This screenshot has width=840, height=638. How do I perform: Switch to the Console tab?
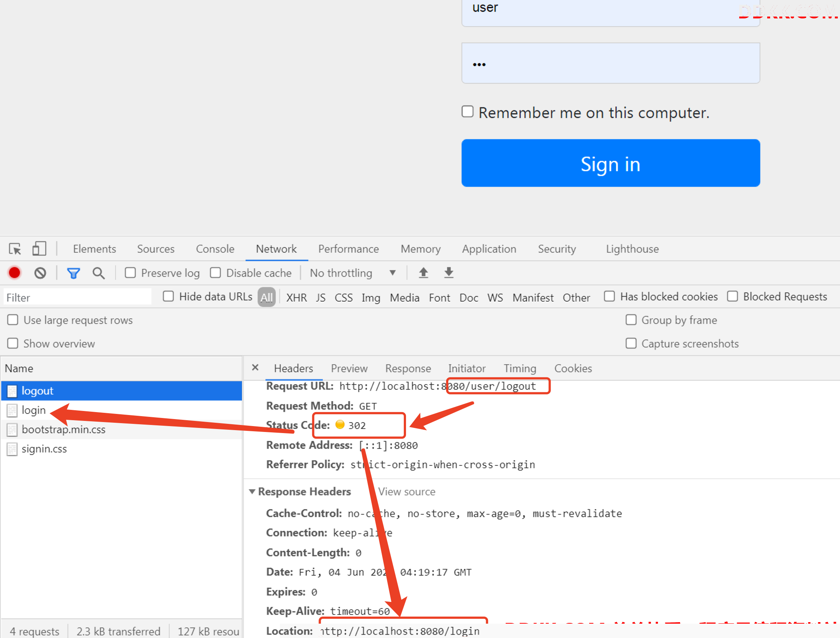[215, 249]
